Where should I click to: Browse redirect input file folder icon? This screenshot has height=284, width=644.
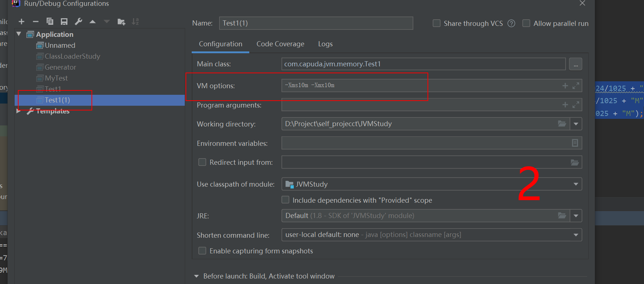coord(575,162)
